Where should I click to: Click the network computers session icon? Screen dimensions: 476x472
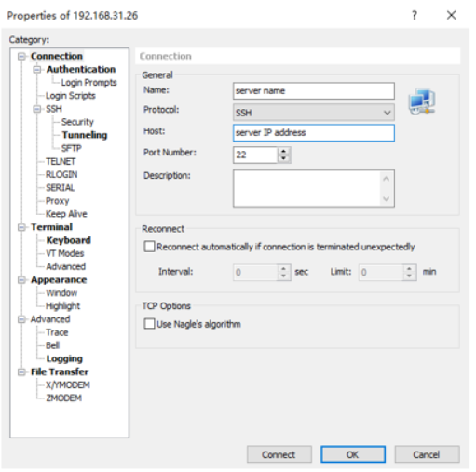point(422,101)
